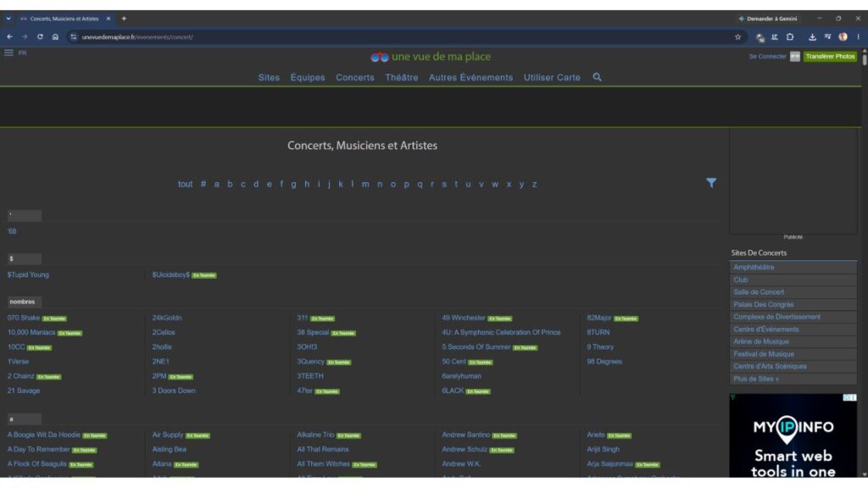
Task: Open the 3 Doors Down link
Action: tap(174, 391)
